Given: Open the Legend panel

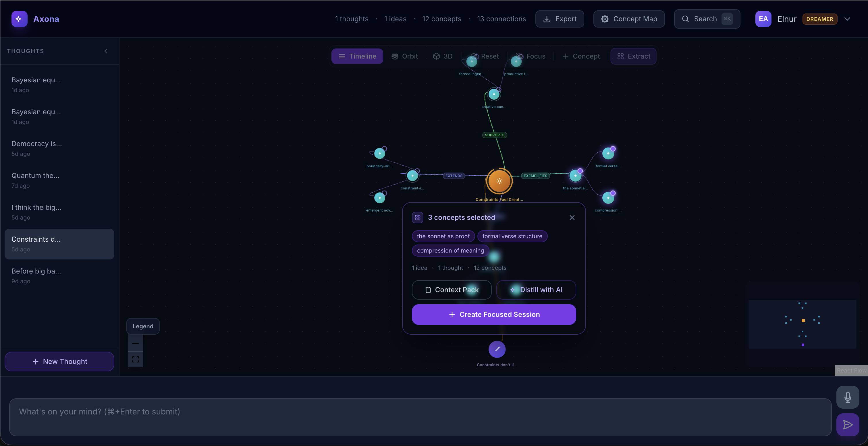Looking at the screenshot, I should 143,326.
